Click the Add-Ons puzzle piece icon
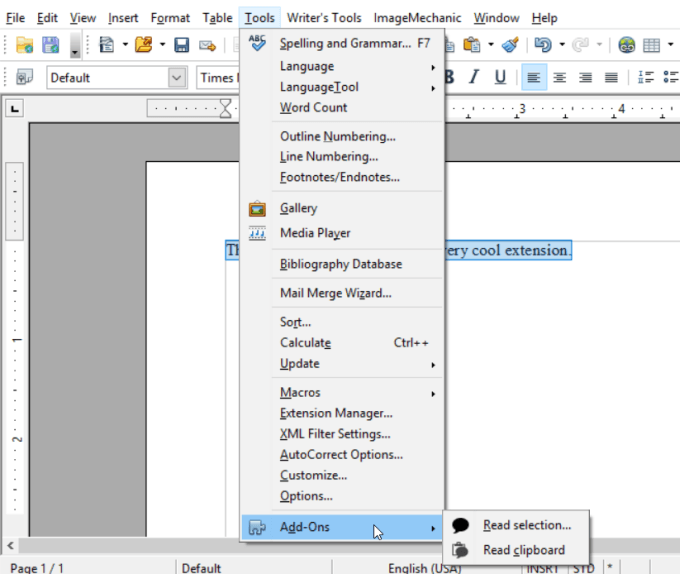Screen dimensions: 680x574 [x=257, y=527]
